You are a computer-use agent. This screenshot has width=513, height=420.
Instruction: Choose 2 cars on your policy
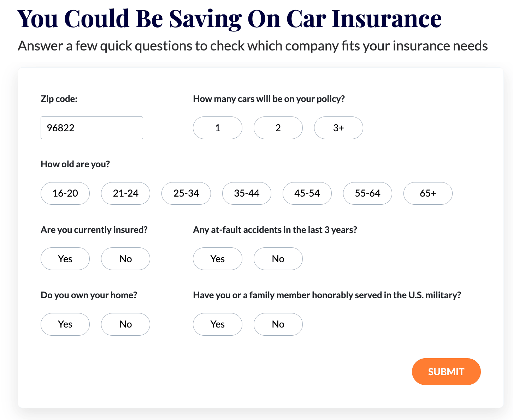pyautogui.click(x=278, y=128)
